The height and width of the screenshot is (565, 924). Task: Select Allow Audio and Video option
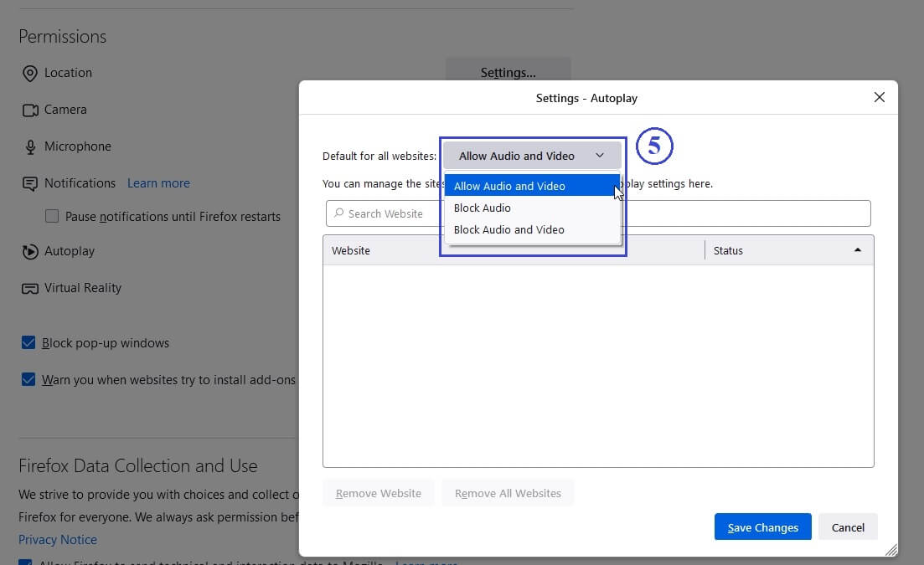pyautogui.click(x=532, y=185)
